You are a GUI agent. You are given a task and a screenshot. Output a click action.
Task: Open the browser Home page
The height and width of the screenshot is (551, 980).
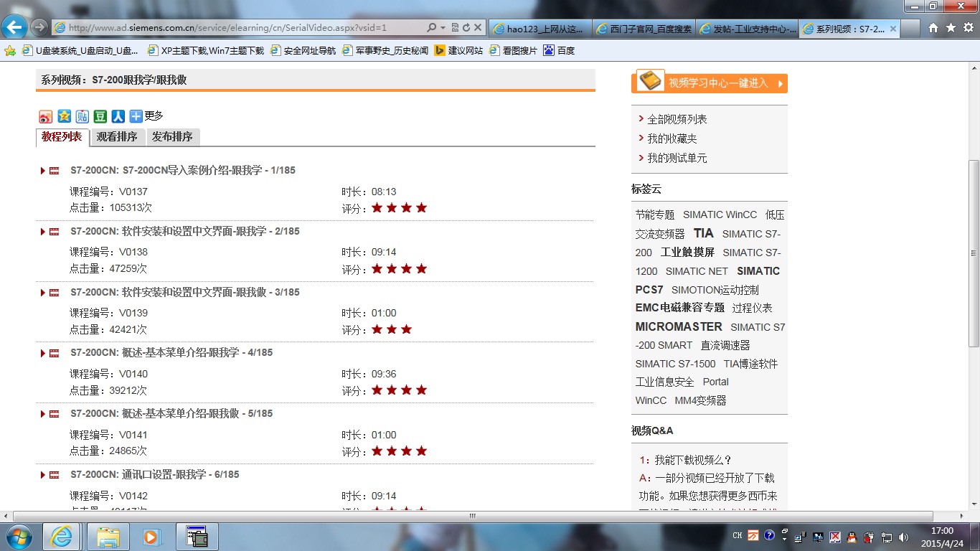point(933,28)
